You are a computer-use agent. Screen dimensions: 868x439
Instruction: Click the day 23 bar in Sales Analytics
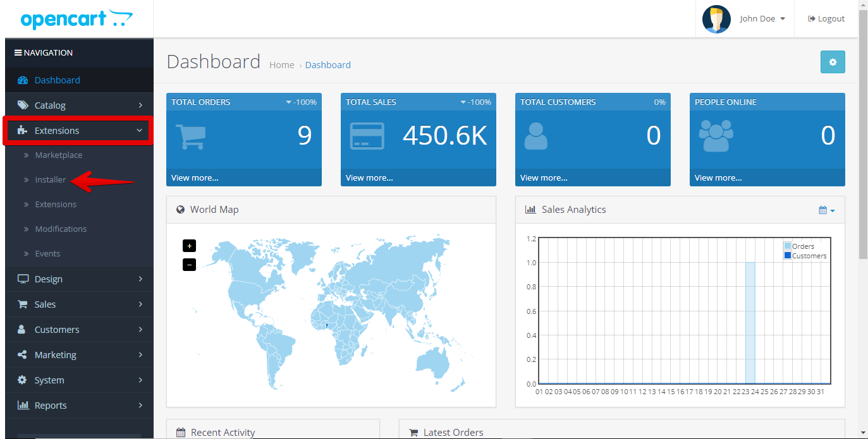click(750, 323)
